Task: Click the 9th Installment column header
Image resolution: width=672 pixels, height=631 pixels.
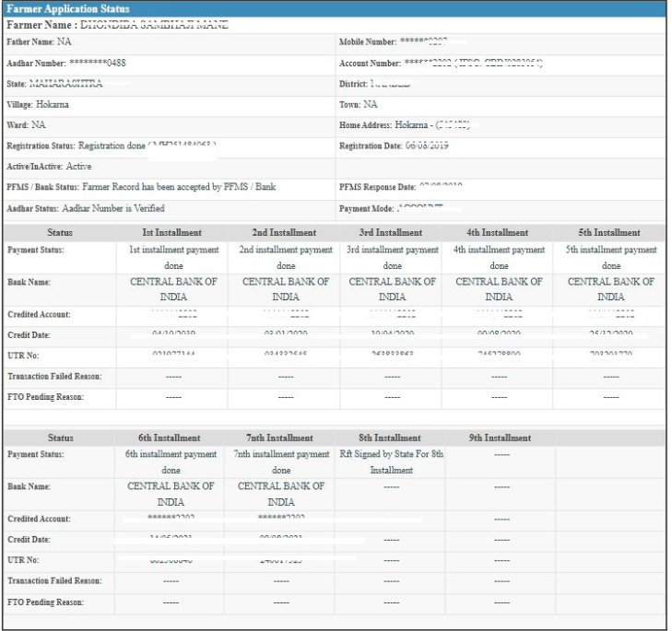Action: tap(501, 438)
